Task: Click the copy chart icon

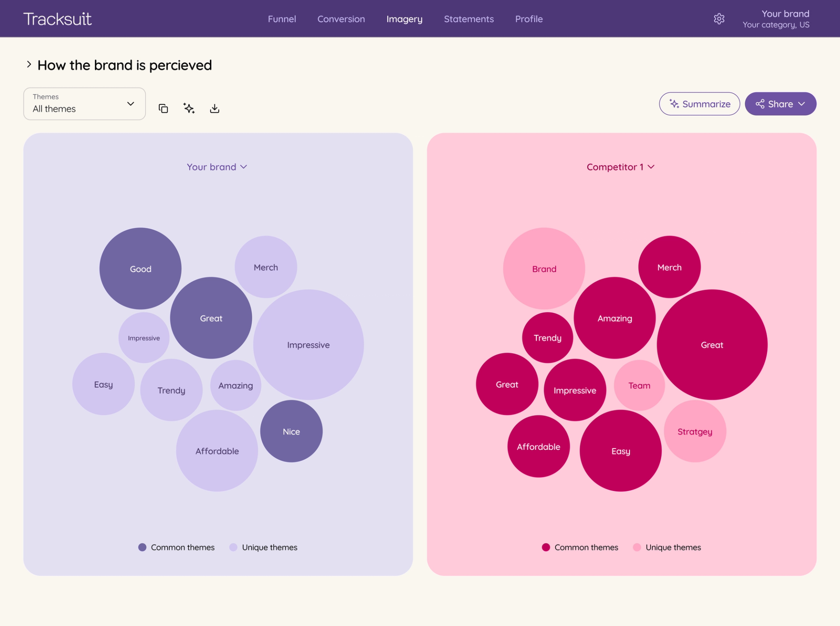Action: pos(163,108)
